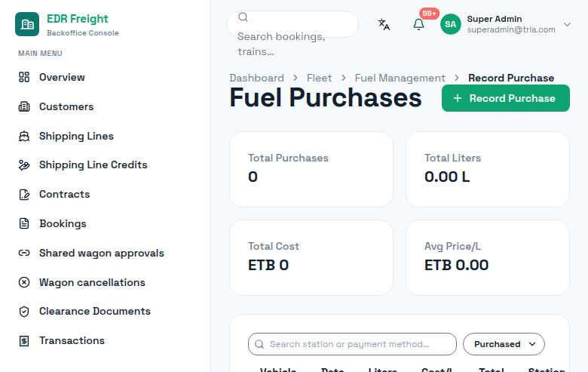Viewport: 588px width, 372px height.
Task: Click the Wagon cancellations circle-x icon
Action: click(24, 282)
